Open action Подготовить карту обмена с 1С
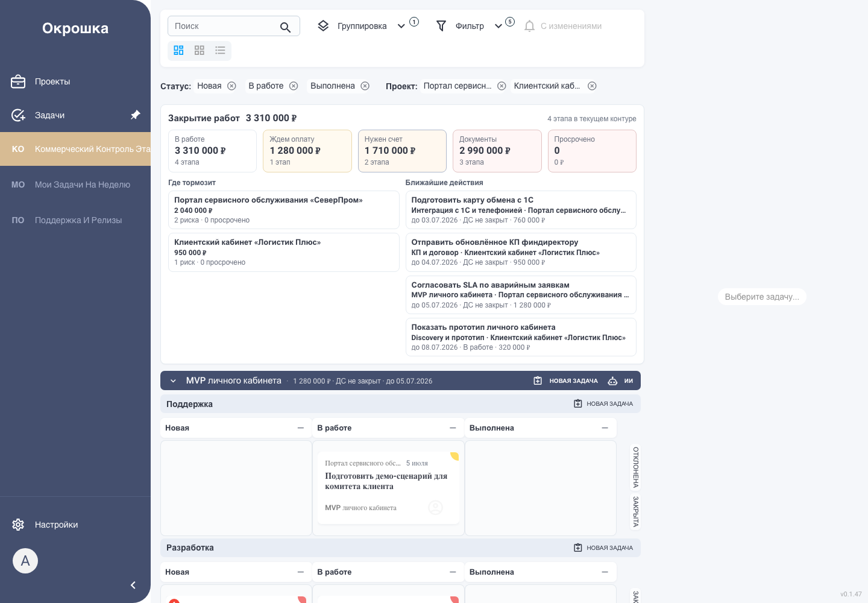The width and height of the screenshot is (868, 603). coord(521,210)
